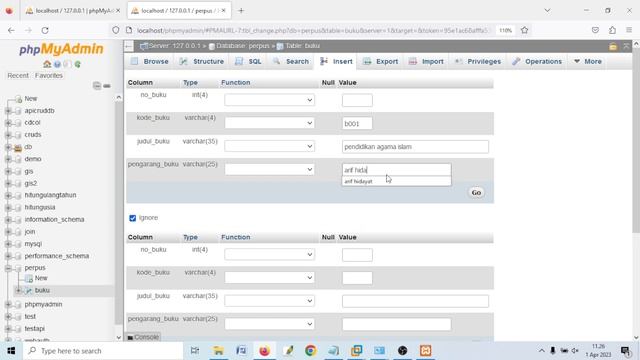This screenshot has height=360, width=640.
Task: Toggle the Ignore checkbox
Action: click(133, 218)
